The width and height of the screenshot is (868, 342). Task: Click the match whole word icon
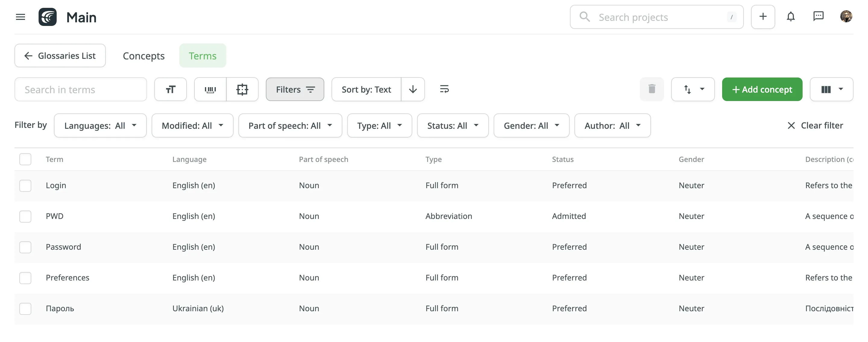coord(210,89)
